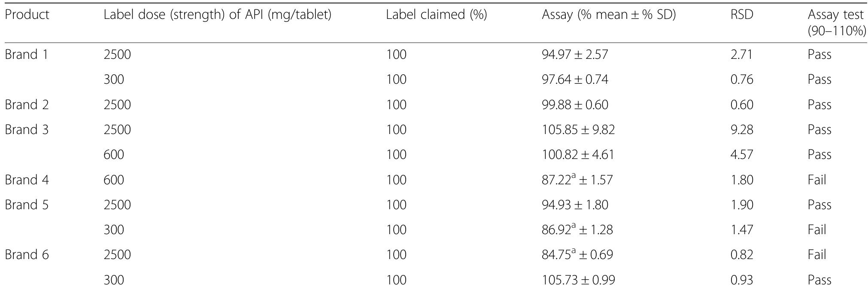Select the "Label claimed (%)" column header

pos(436,15)
